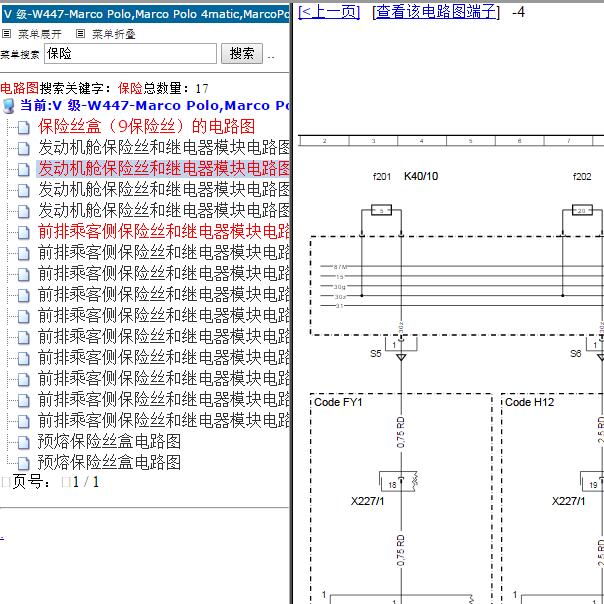Click the S6 splice label
Screen dimensions: 604x604
tap(575, 354)
